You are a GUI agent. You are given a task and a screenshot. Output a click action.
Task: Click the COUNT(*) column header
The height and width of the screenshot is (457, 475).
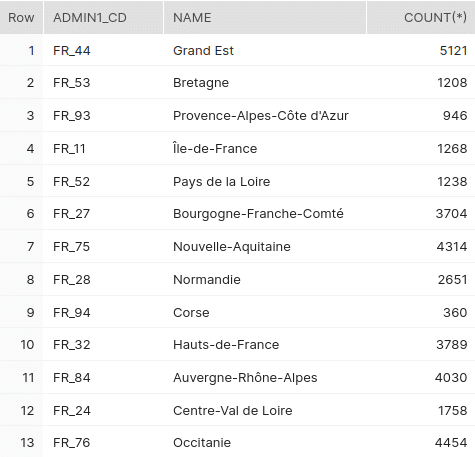(x=421, y=17)
